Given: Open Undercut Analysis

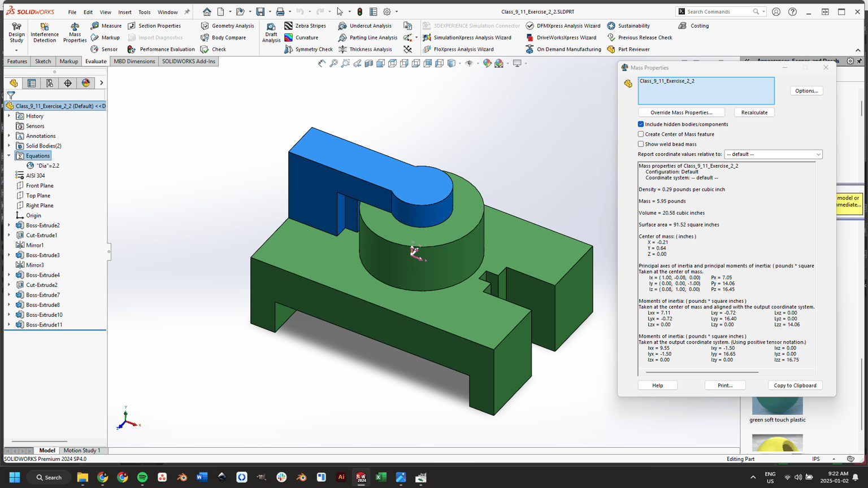Looking at the screenshot, I should [x=364, y=25].
